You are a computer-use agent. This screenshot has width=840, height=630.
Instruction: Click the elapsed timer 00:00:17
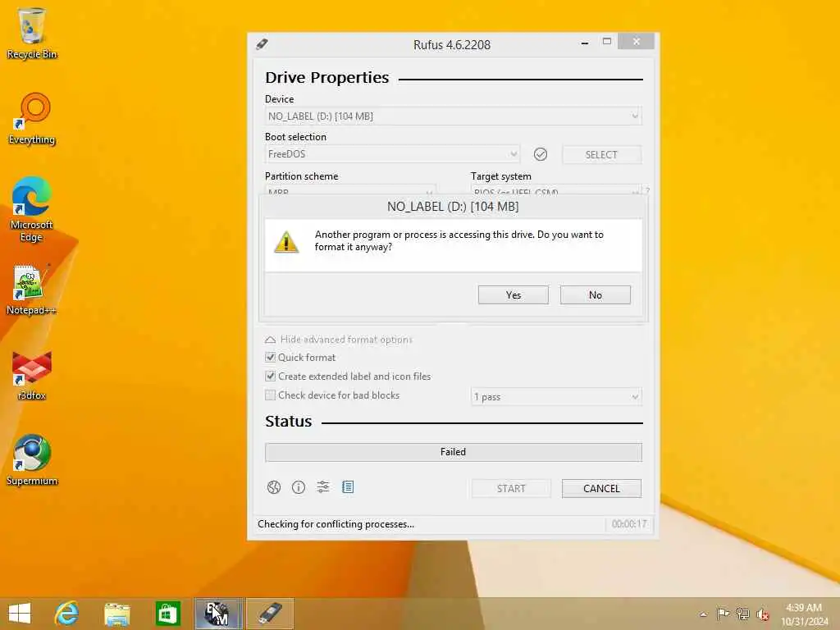click(629, 524)
